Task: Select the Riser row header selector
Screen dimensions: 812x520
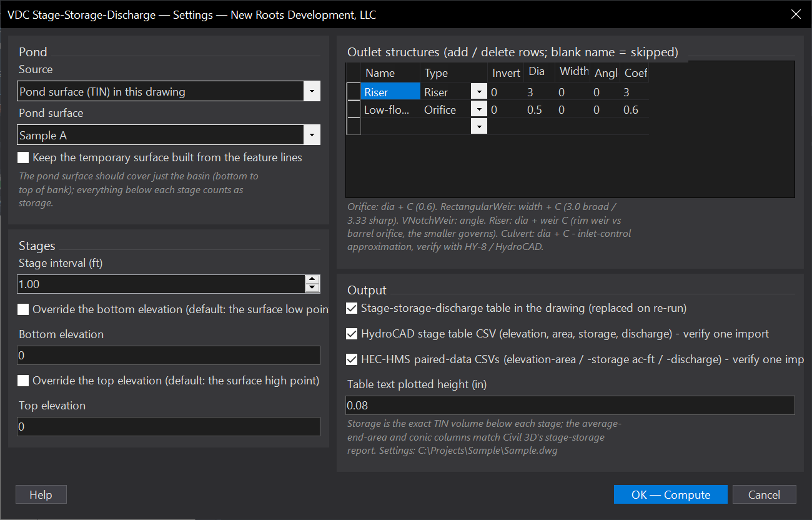Action: tap(354, 92)
